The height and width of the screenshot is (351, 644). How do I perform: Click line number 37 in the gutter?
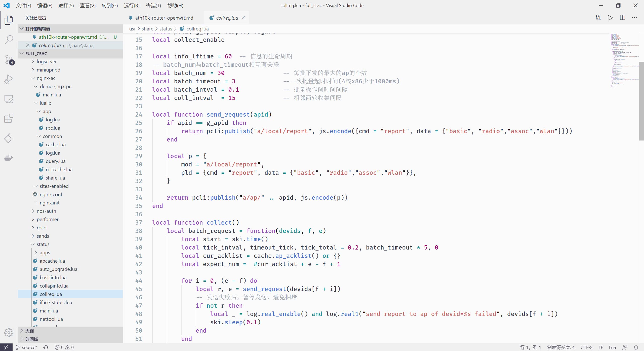139,222
